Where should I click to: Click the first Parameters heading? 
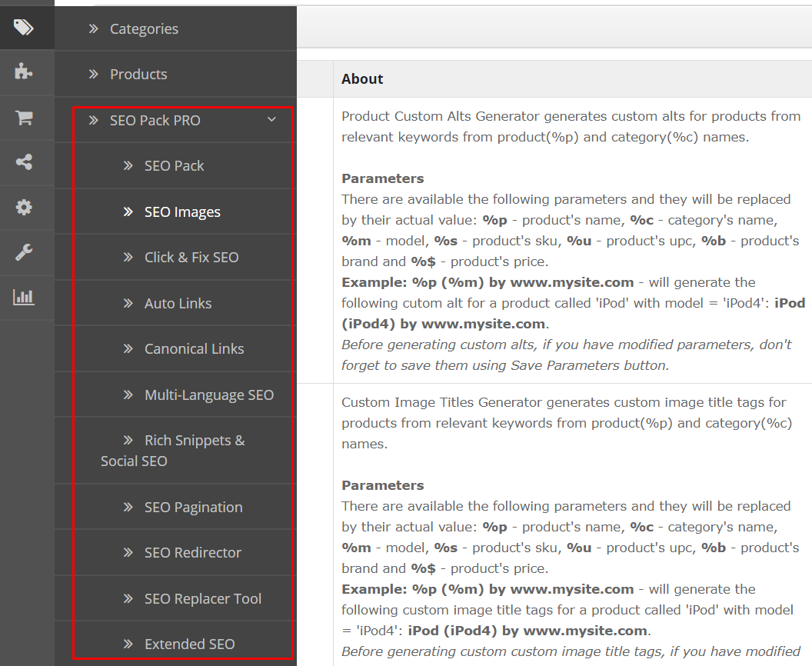(x=383, y=178)
